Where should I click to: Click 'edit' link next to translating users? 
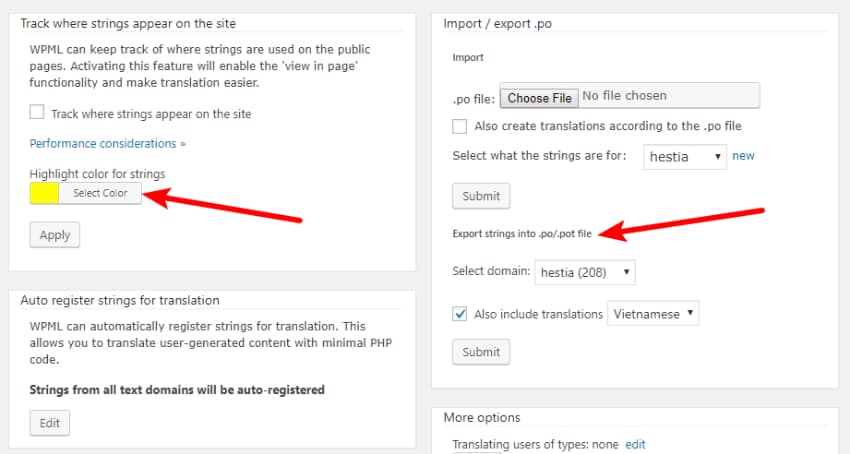click(x=635, y=444)
